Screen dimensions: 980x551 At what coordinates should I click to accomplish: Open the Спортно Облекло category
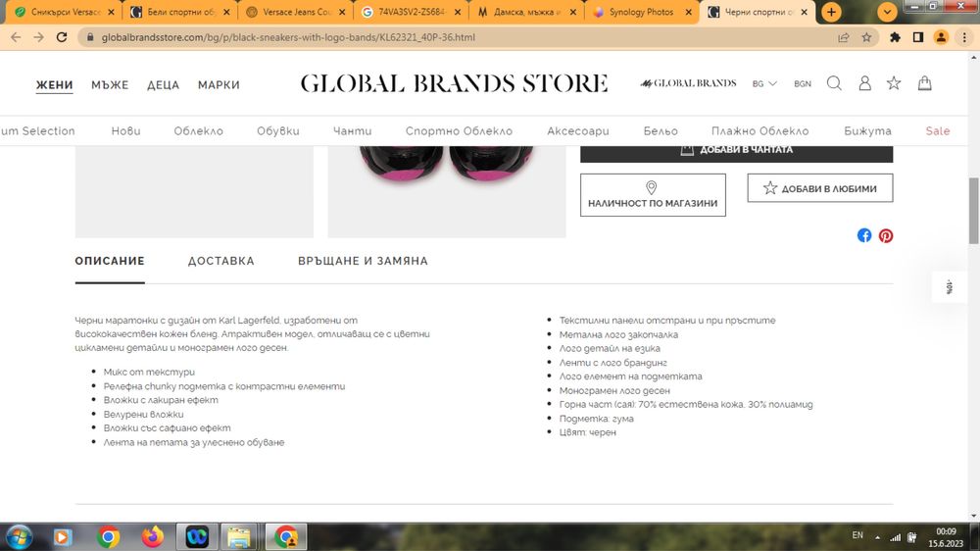pyautogui.click(x=459, y=130)
